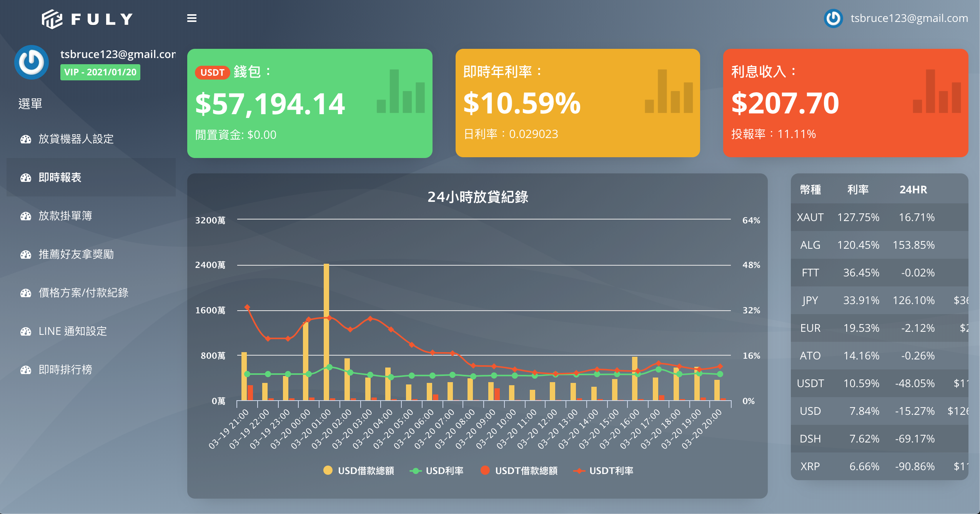The height and width of the screenshot is (514, 980).
Task: Click the LINE 通知設定 icon
Action: pos(25,331)
